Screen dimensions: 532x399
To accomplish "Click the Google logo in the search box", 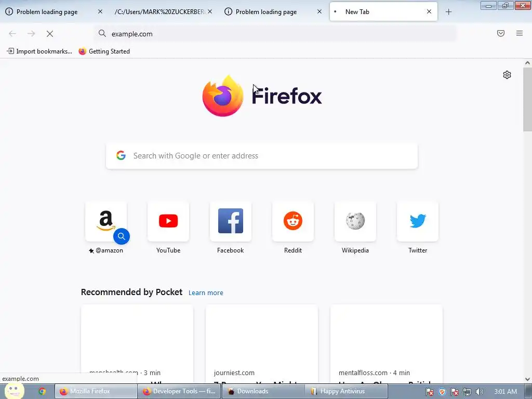I will click(x=121, y=156).
